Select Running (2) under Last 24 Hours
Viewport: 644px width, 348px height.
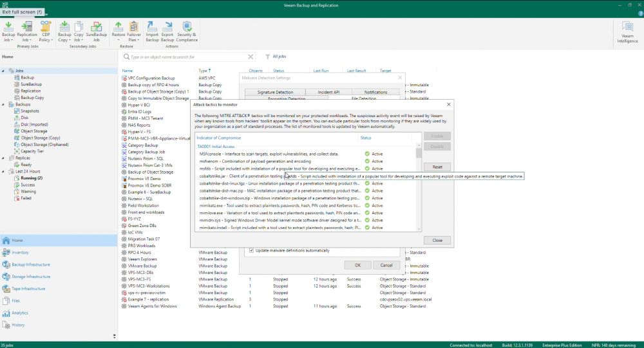point(31,178)
